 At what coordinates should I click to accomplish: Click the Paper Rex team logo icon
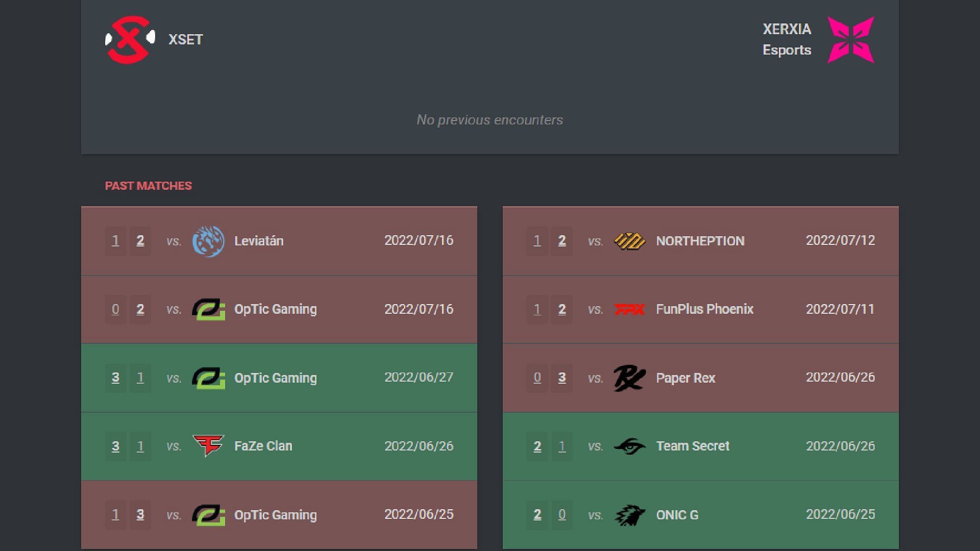[x=629, y=377]
